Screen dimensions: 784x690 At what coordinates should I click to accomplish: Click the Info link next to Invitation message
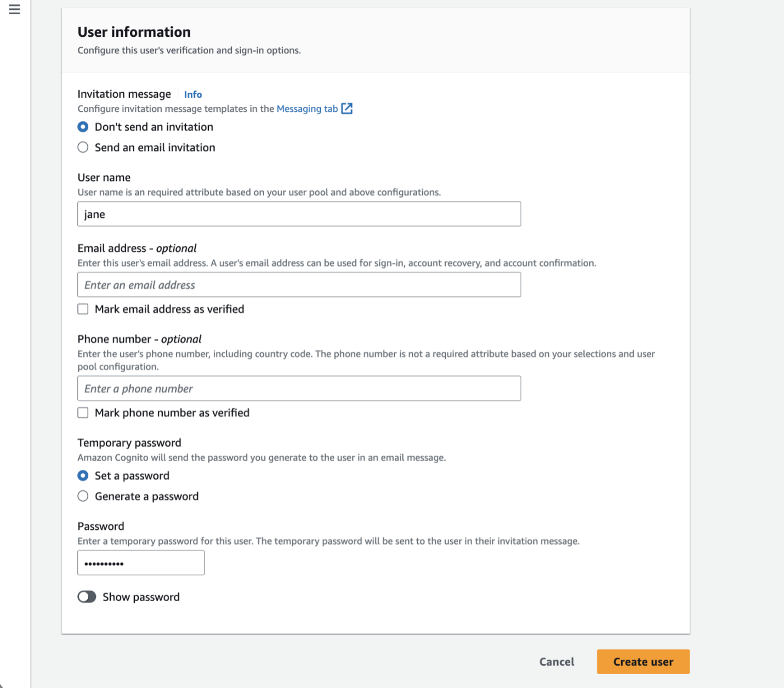[193, 94]
